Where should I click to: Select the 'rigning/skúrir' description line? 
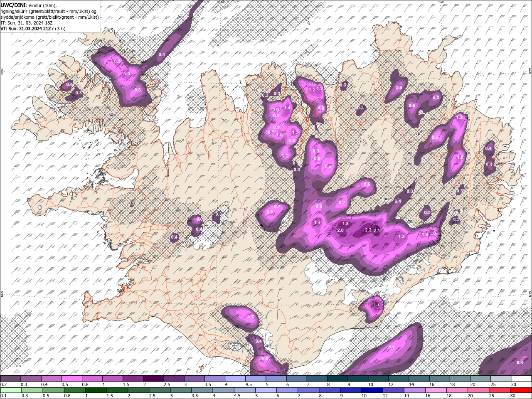click(49, 11)
